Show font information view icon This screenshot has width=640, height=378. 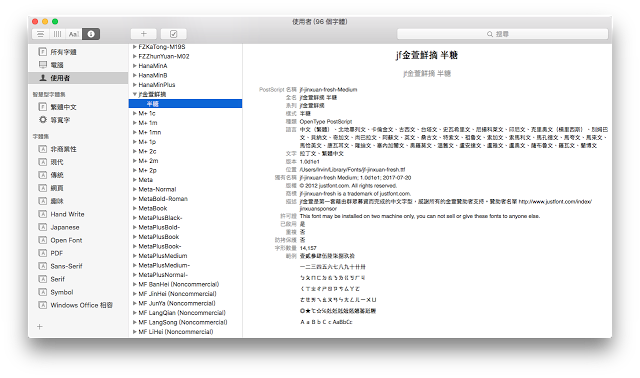[91, 34]
